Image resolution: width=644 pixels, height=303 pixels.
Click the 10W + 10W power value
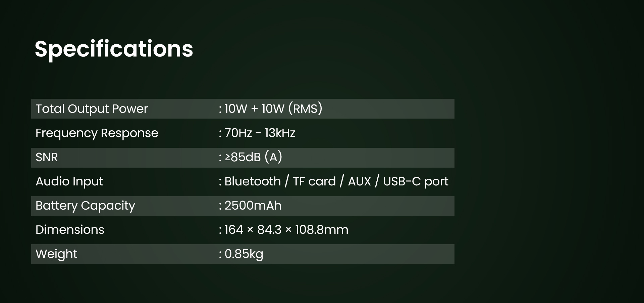254,109
